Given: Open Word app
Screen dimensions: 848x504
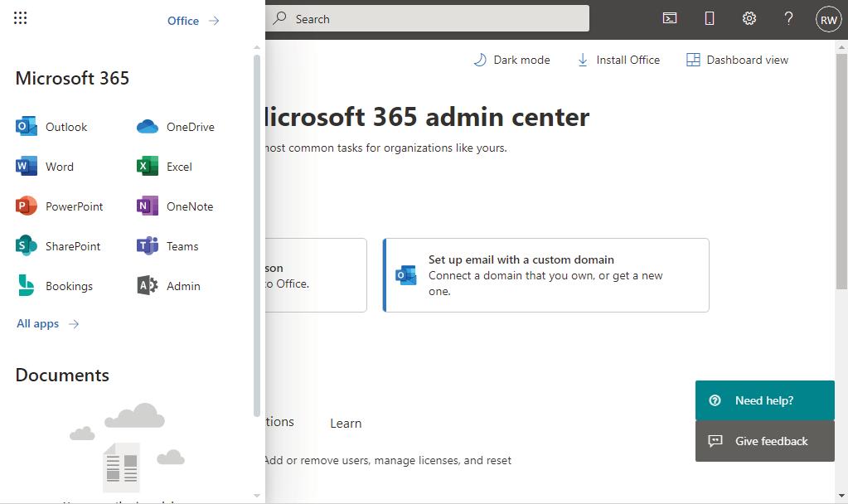Looking at the screenshot, I should tap(45, 167).
